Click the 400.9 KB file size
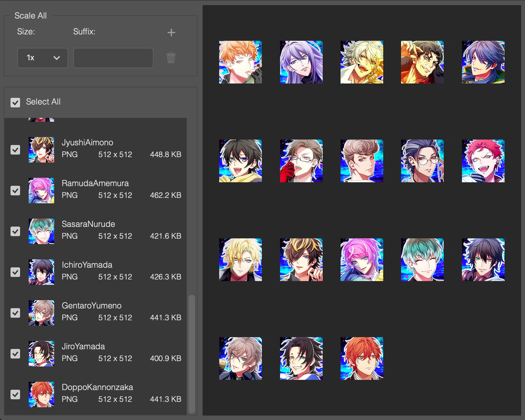Image resolution: width=525 pixels, height=420 pixels. coord(166,358)
